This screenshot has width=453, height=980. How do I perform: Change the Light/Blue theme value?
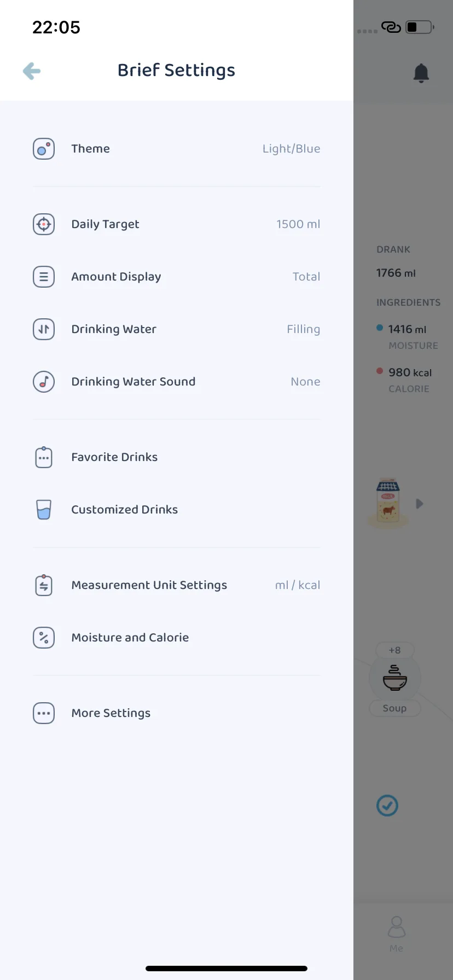[291, 149]
